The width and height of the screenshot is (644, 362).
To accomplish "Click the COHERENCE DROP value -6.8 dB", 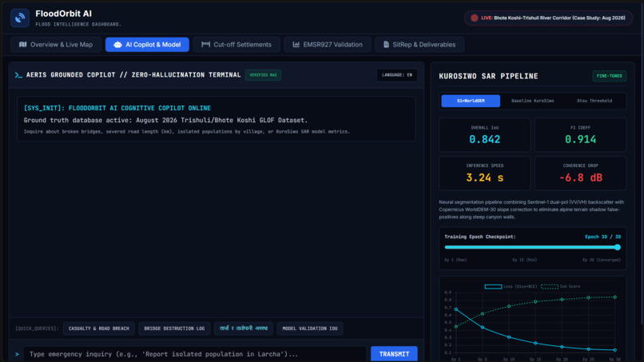I will 580,177.
